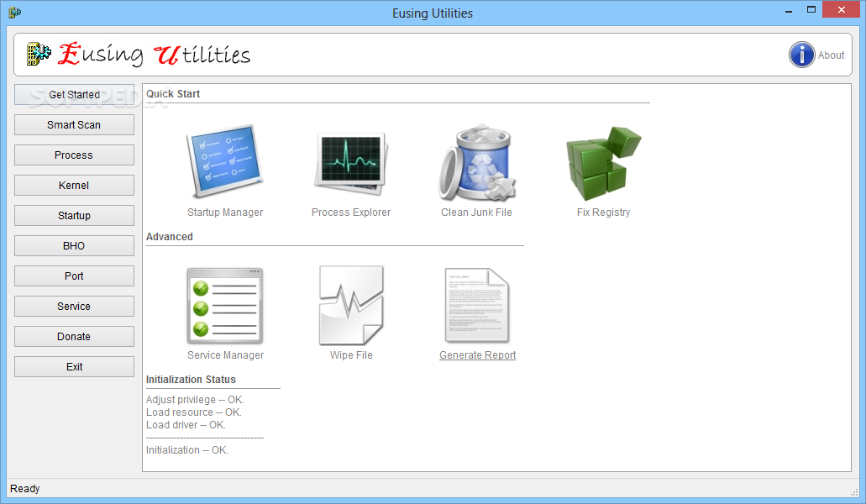The height and width of the screenshot is (504, 866).
Task: Click the Donate button
Action: pos(74,337)
